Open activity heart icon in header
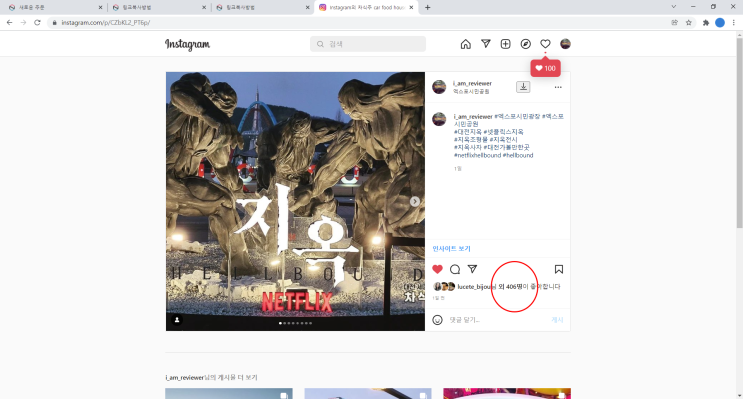The width and height of the screenshot is (743, 399). [x=545, y=44]
